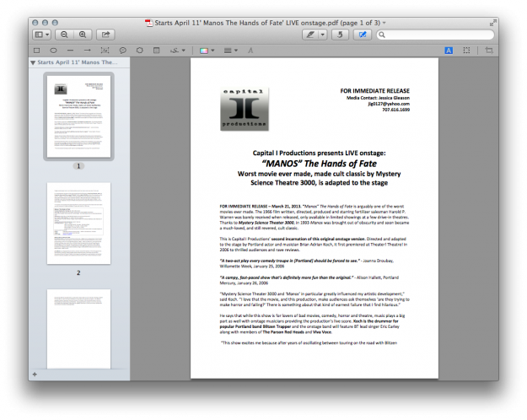Viewport: 527px width, 420px height.
Task: Click the magnifier icon in search field
Action: (x=382, y=35)
